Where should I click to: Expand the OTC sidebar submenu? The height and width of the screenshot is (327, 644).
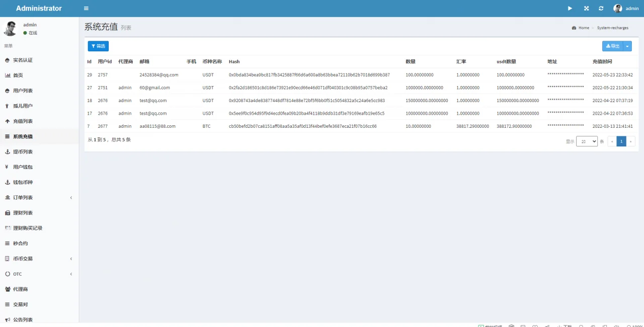click(x=18, y=274)
